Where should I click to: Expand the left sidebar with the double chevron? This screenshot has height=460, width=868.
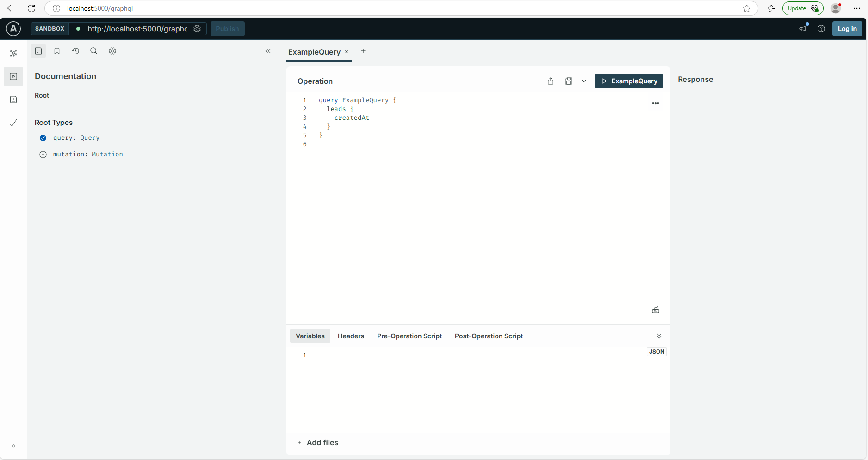tap(13, 446)
